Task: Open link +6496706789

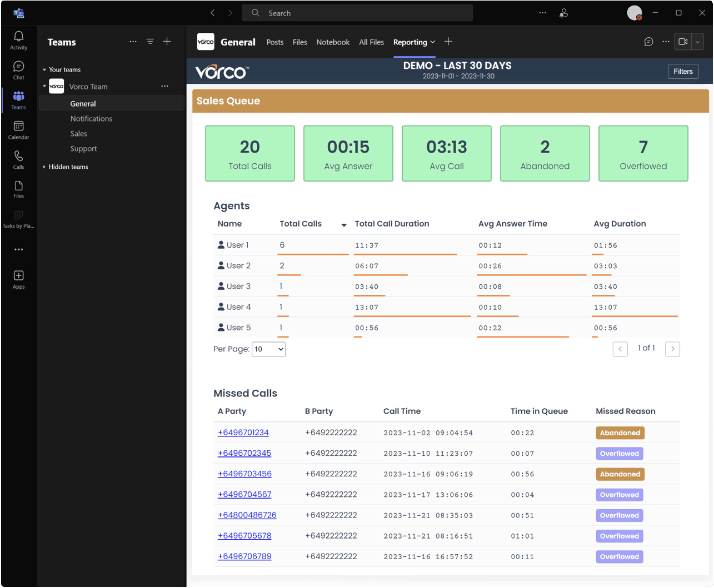Action: point(244,556)
